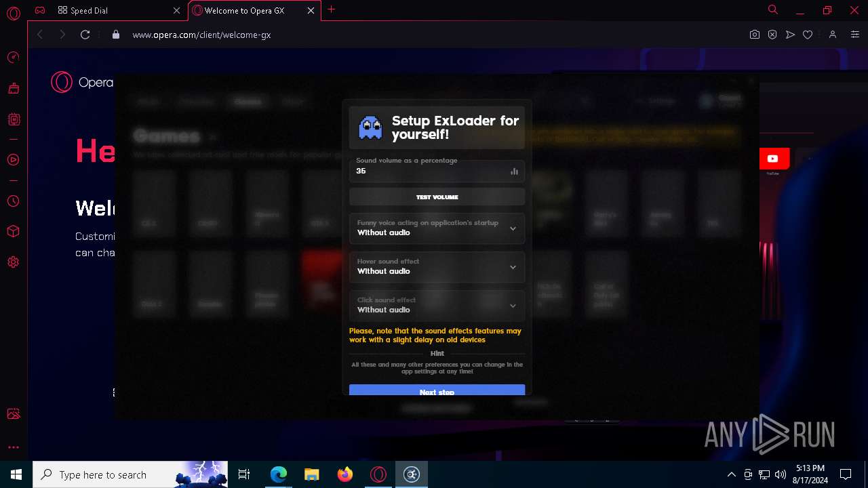868x488 pixels.
Task: Click the ExLoader taskbar icon
Action: tap(412, 474)
